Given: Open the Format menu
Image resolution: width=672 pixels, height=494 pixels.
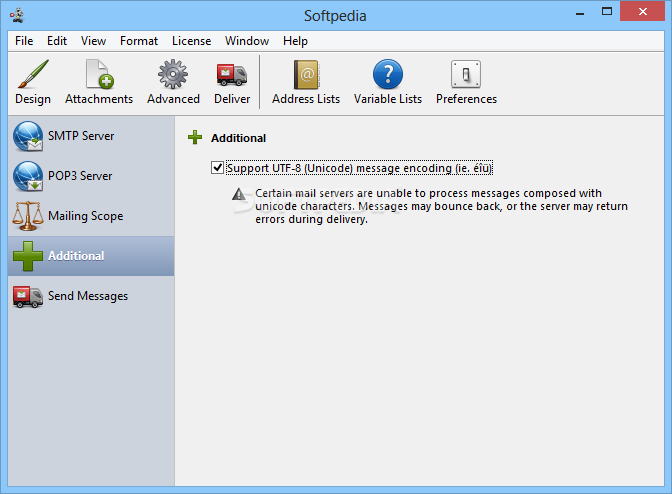Looking at the screenshot, I should (139, 41).
